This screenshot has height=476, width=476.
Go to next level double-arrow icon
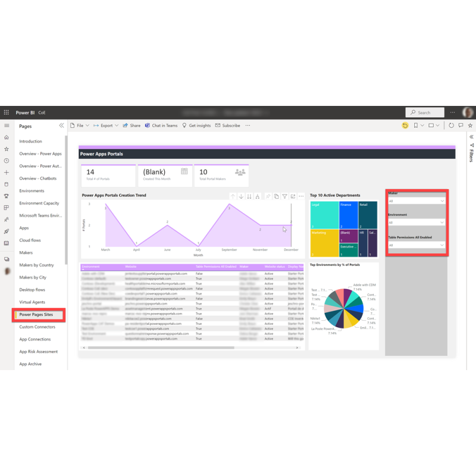tap(249, 196)
